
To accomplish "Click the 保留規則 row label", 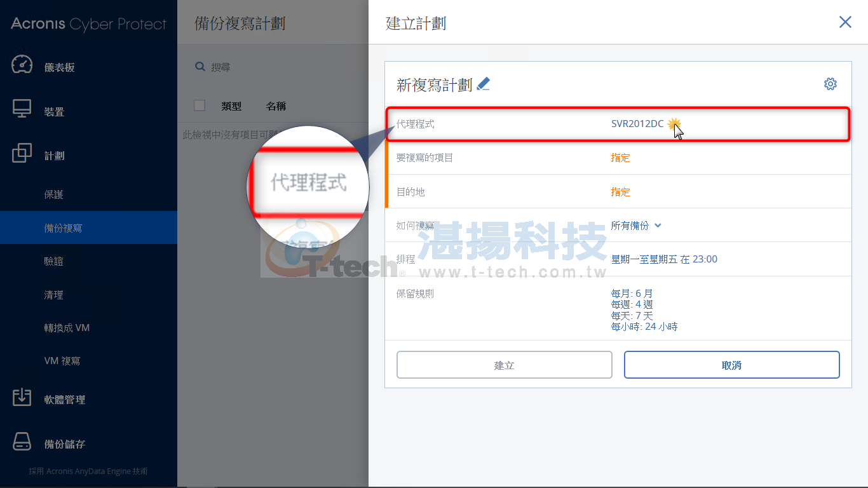I will [415, 294].
